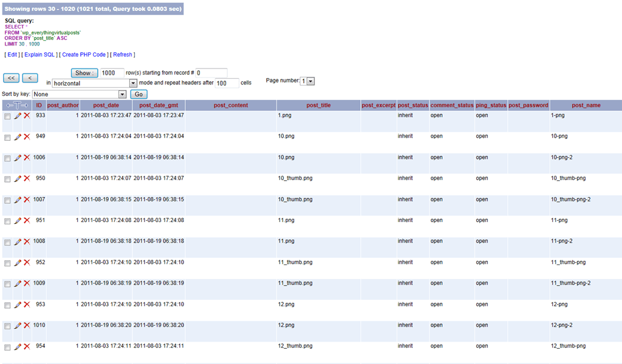Check the box for row ID 1006

click(7, 158)
